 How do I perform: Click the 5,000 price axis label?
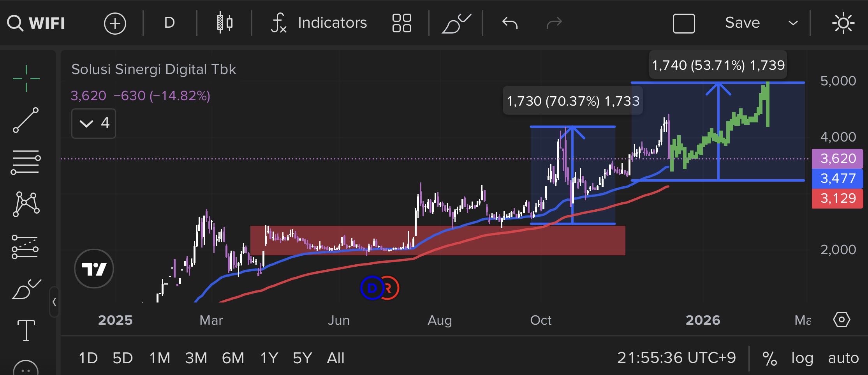click(838, 81)
